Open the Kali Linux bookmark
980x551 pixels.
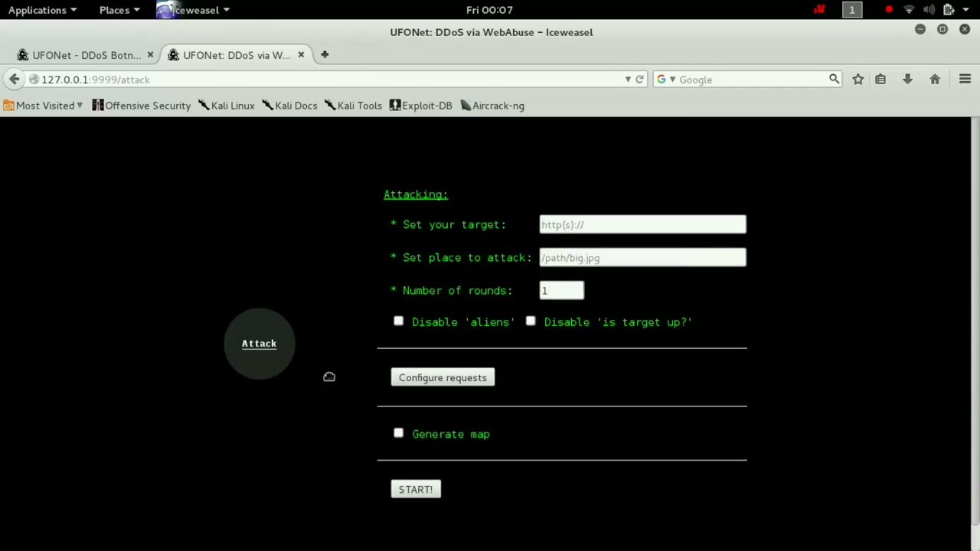227,106
